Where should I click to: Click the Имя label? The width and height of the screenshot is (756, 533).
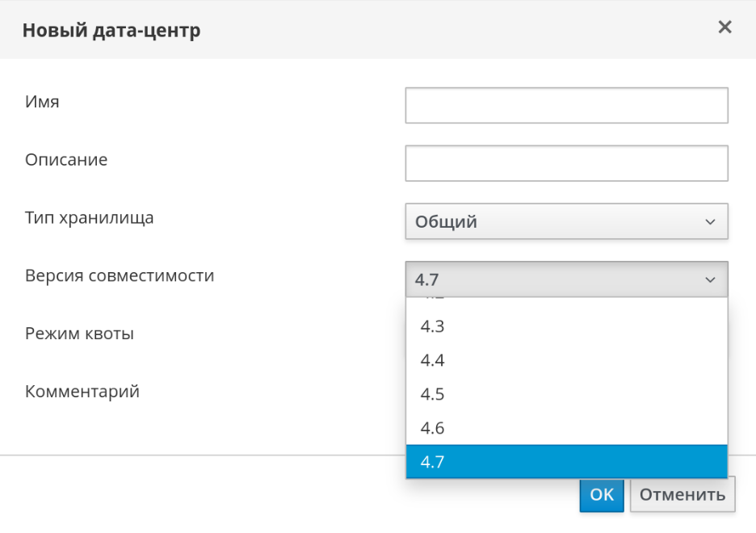[x=42, y=103]
